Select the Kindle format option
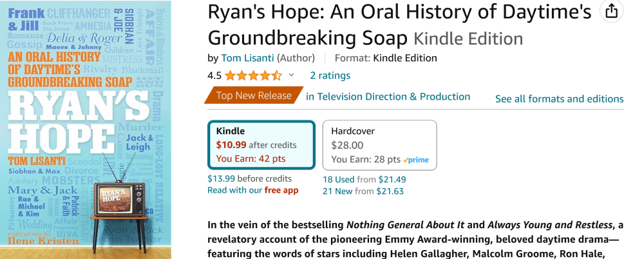This screenshot has height=259, width=644. coord(261,144)
